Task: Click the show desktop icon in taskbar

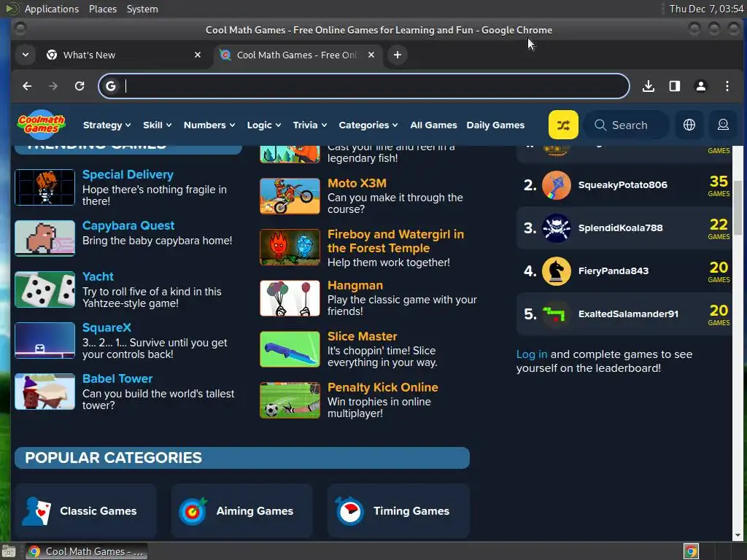Action: [9, 551]
